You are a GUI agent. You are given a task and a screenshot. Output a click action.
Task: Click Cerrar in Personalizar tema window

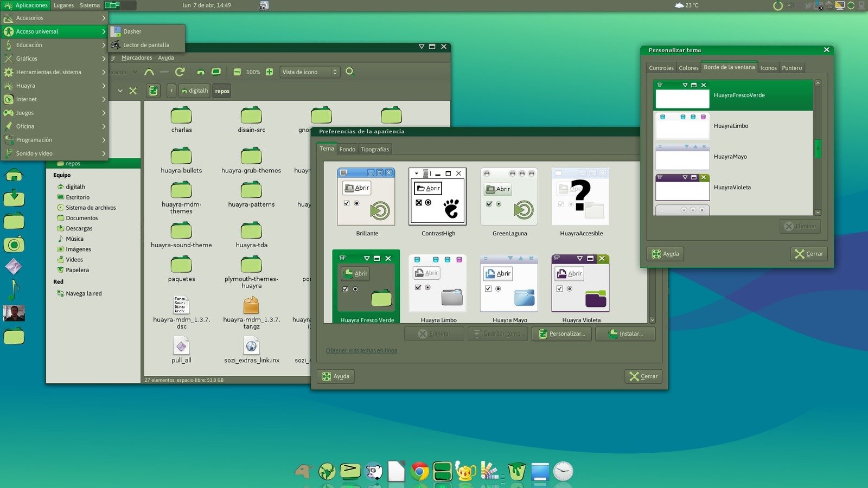pos(809,254)
